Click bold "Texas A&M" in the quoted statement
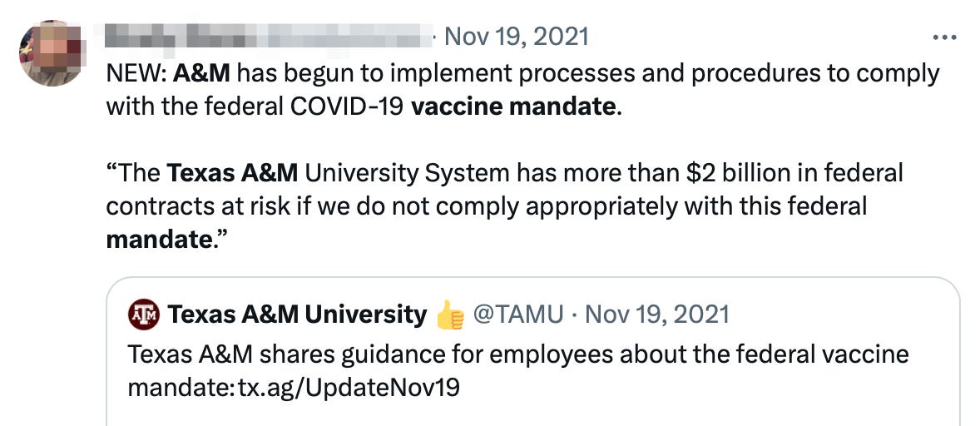This screenshot has height=426, width=980. pos(232,173)
